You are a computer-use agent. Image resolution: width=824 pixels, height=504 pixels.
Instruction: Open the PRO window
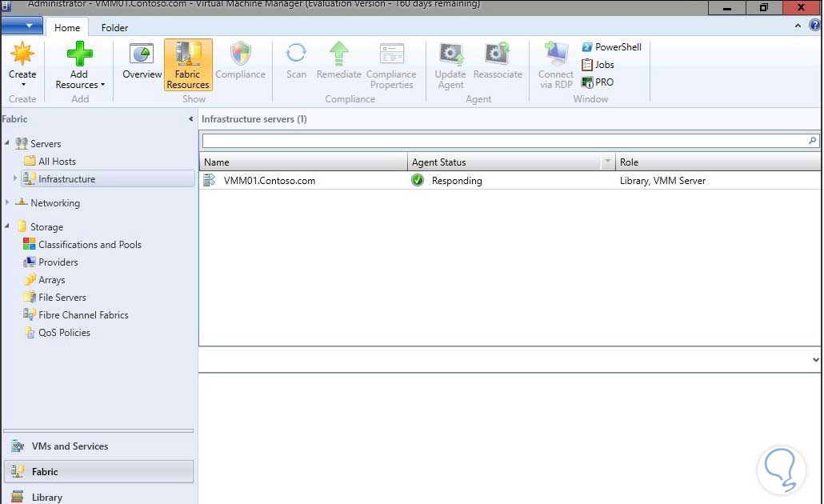(x=598, y=82)
